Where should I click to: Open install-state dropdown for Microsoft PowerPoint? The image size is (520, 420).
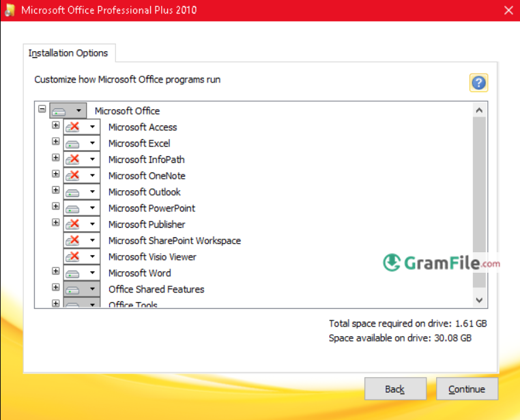[x=82, y=208]
